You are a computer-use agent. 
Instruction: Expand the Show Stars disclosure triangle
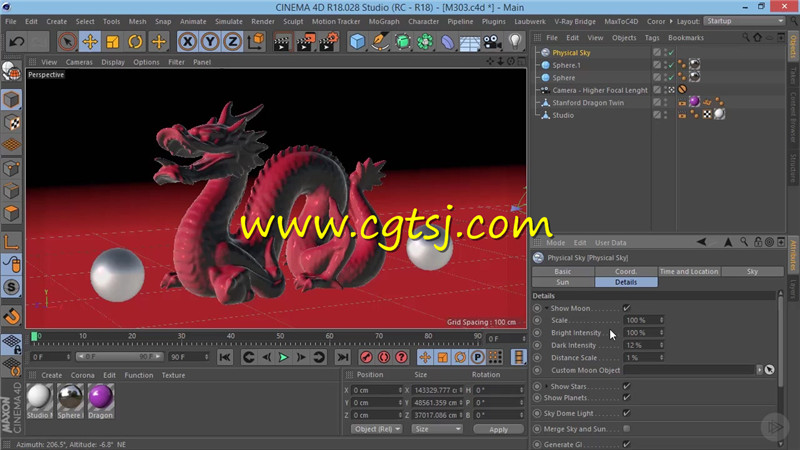546,386
